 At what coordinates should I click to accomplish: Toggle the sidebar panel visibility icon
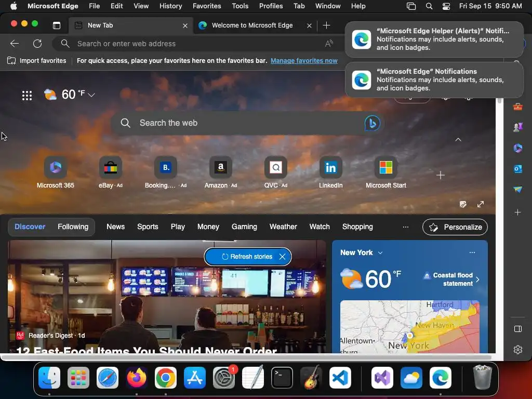[518, 329]
